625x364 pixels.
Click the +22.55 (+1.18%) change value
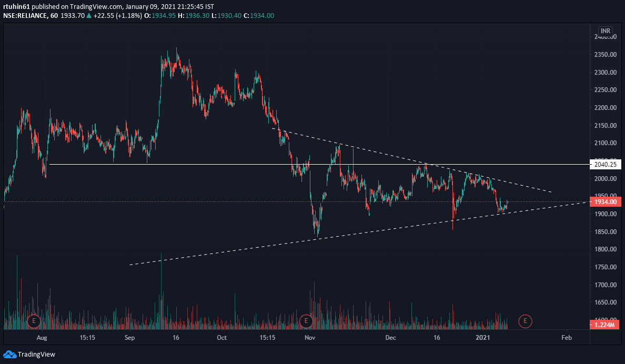pos(118,16)
